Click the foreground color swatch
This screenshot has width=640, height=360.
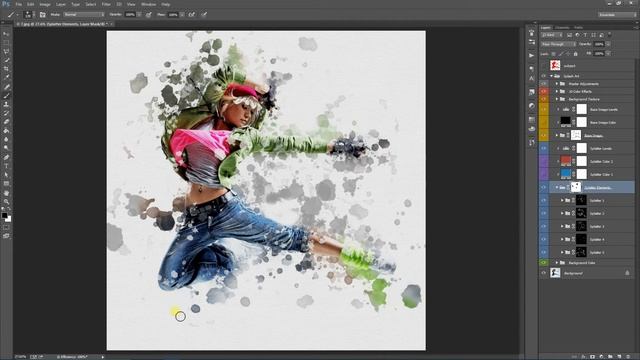(4, 215)
